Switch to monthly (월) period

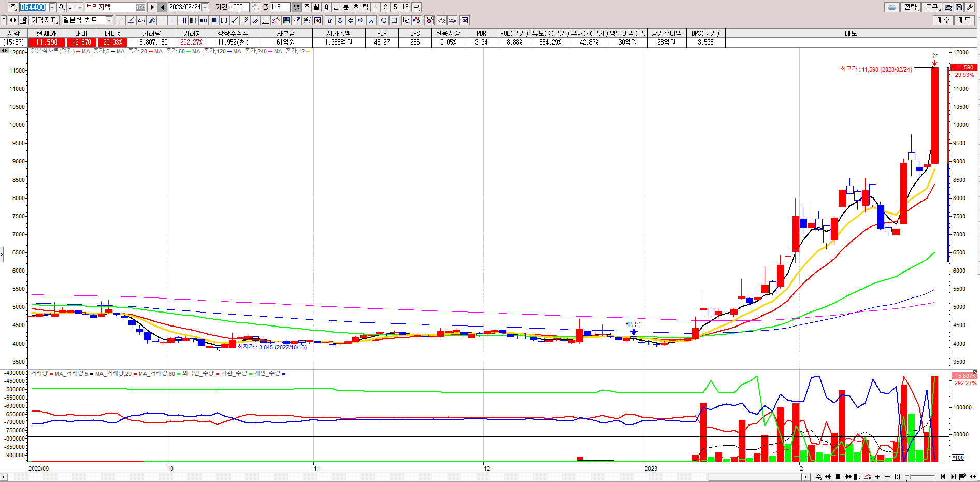coord(316,7)
